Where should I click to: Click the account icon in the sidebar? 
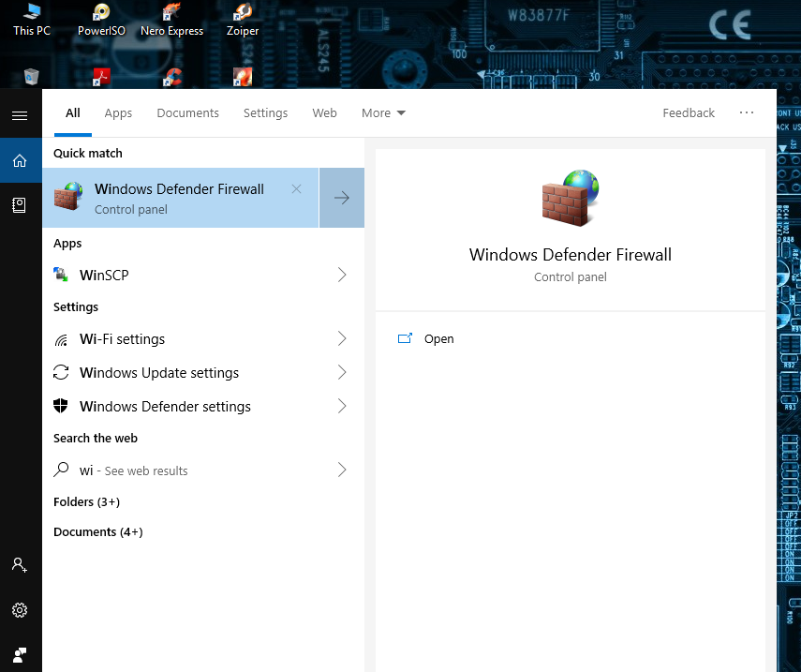pyautogui.click(x=20, y=565)
